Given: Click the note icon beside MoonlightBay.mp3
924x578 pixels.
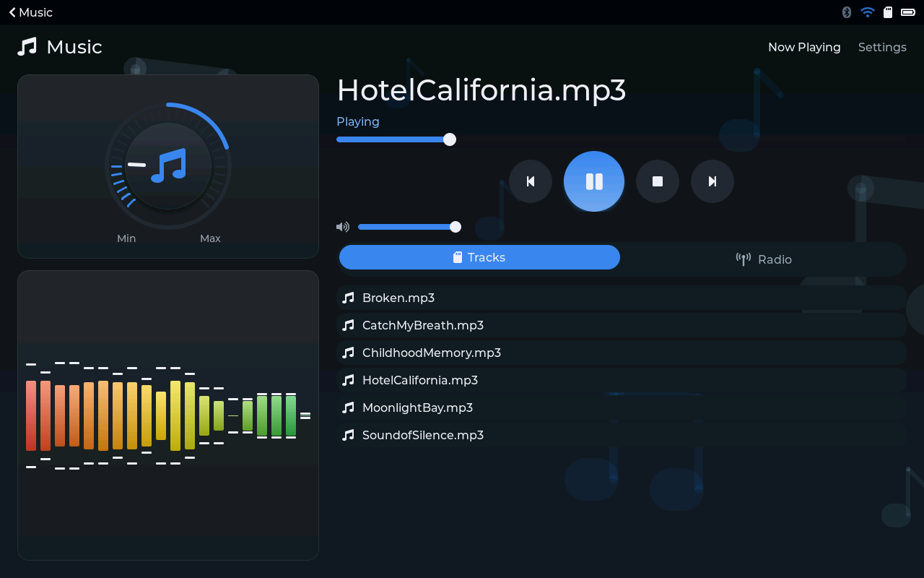Looking at the screenshot, I should click(348, 407).
